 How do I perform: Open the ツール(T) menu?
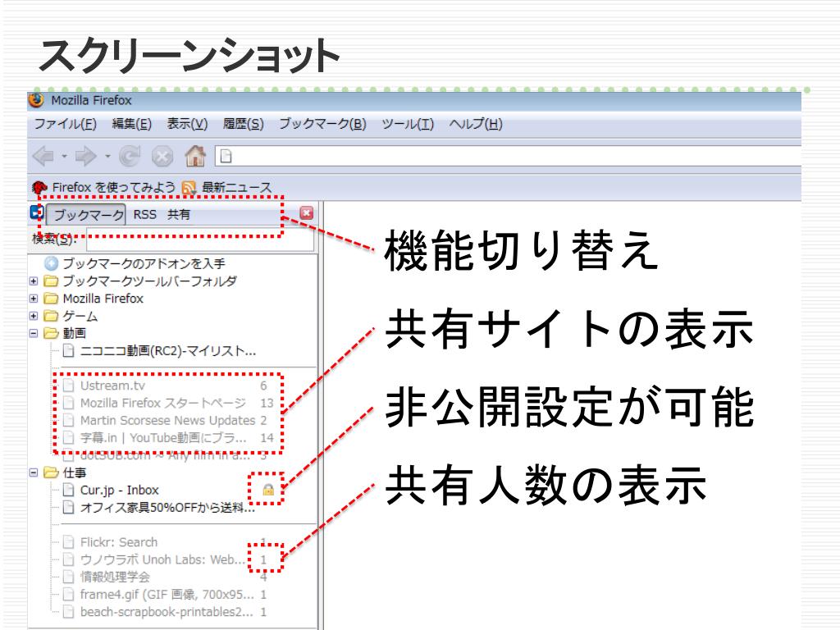408,124
